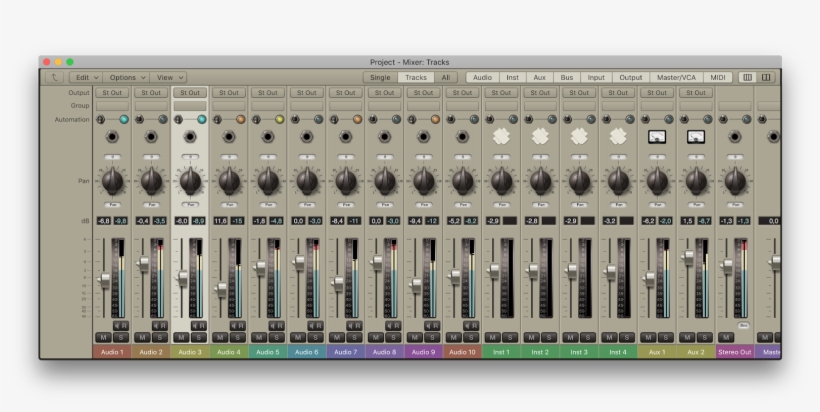Click the cyan automation LED on Audio 3
The image size is (820, 412).
[202, 119]
